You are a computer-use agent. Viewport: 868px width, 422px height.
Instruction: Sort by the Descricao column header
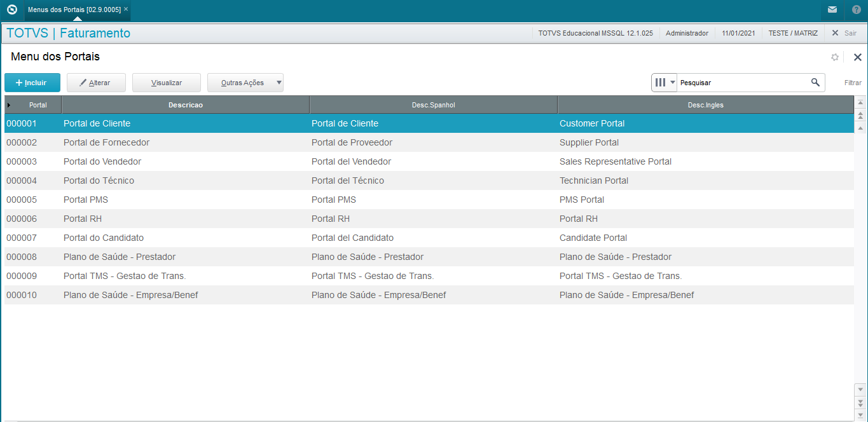(186, 105)
